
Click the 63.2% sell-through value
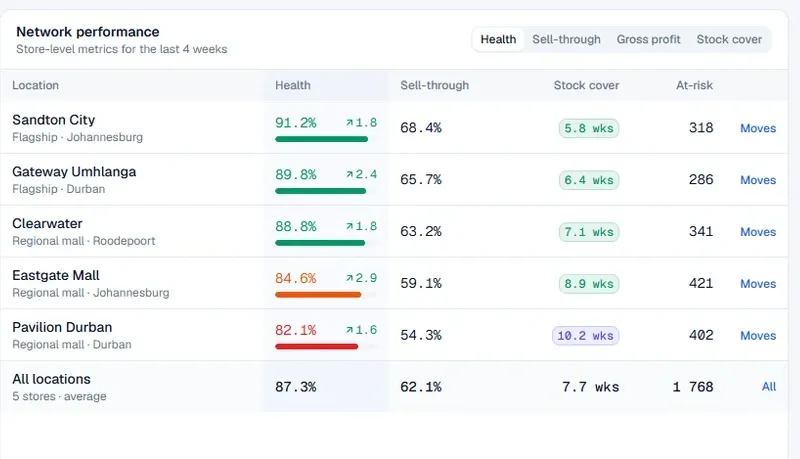click(x=420, y=232)
